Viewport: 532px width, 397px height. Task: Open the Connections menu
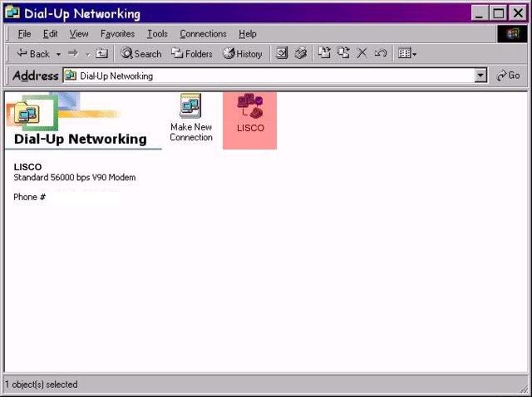203,34
